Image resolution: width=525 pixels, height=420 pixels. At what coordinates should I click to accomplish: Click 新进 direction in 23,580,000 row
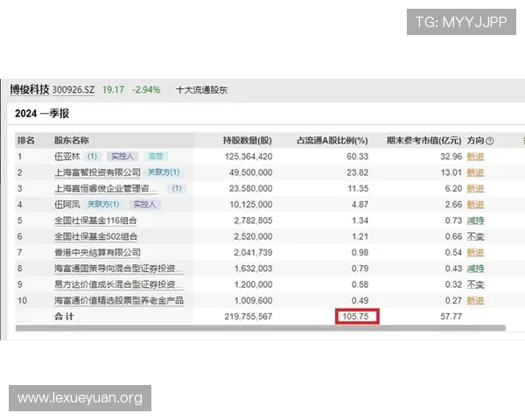click(x=475, y=189)
